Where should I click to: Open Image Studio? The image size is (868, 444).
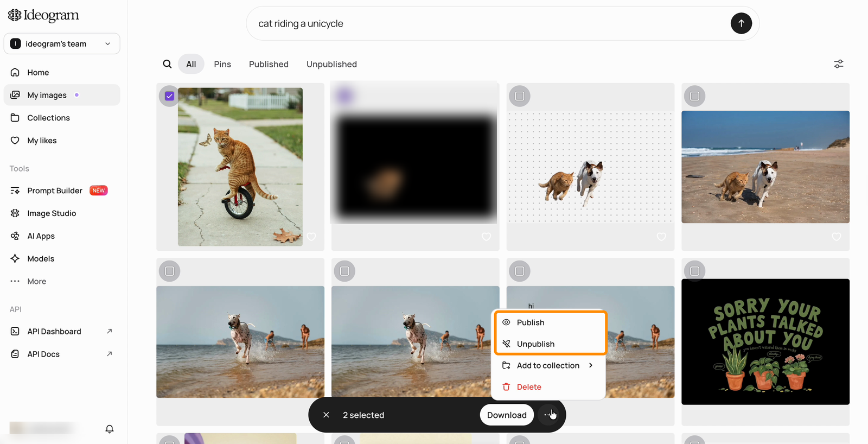pos(62,213)
